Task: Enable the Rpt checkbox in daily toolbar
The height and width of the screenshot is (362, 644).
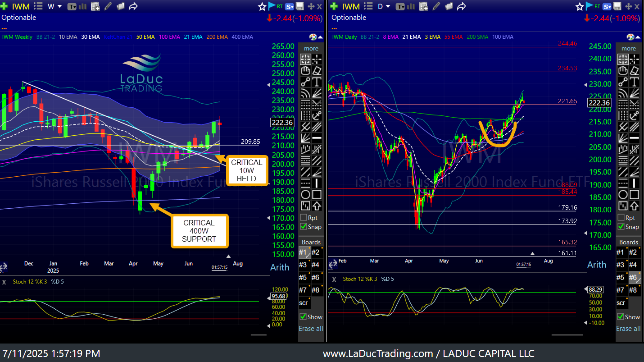Action: click(x=621, y=218)
